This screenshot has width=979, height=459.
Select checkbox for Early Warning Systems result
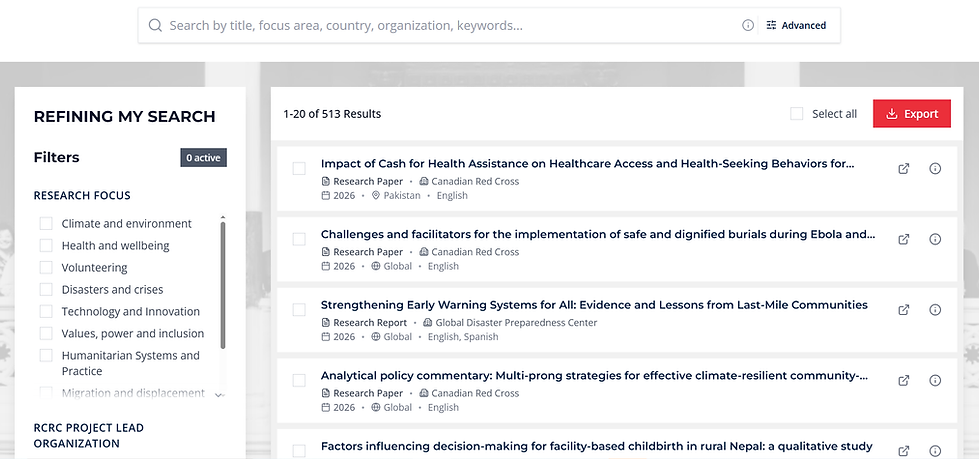tap(299, 310)
